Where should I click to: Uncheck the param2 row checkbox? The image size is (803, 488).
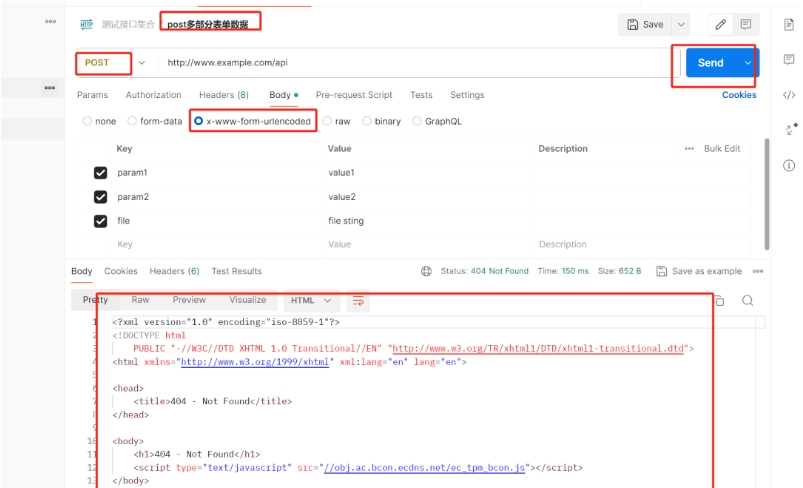[100, 197]
